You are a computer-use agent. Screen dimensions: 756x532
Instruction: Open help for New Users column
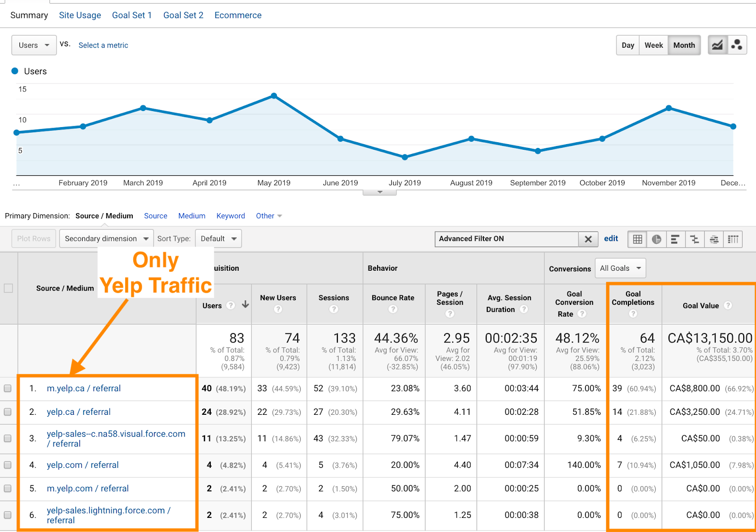(278, 309)
